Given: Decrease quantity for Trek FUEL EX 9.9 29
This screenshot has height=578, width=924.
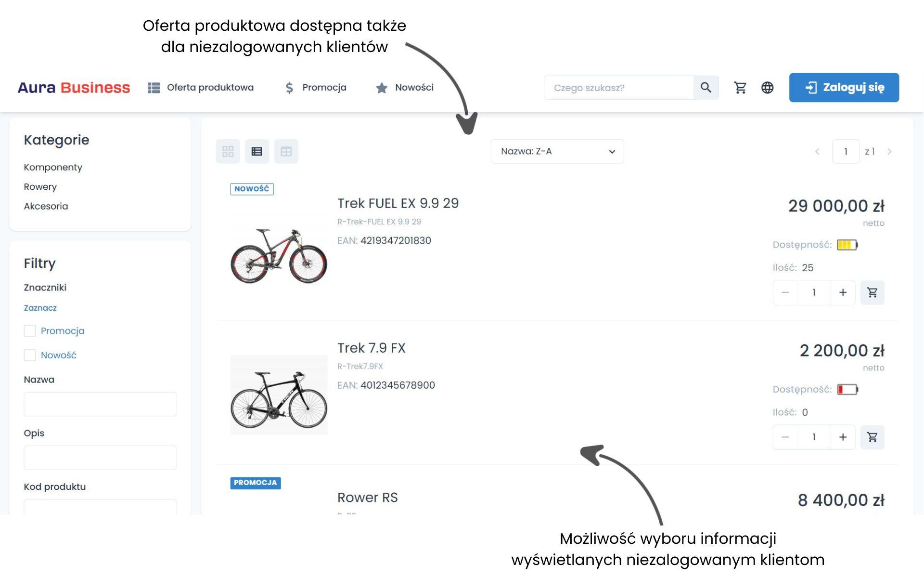Looking at the screenshot, I should (x=785, y=292).
